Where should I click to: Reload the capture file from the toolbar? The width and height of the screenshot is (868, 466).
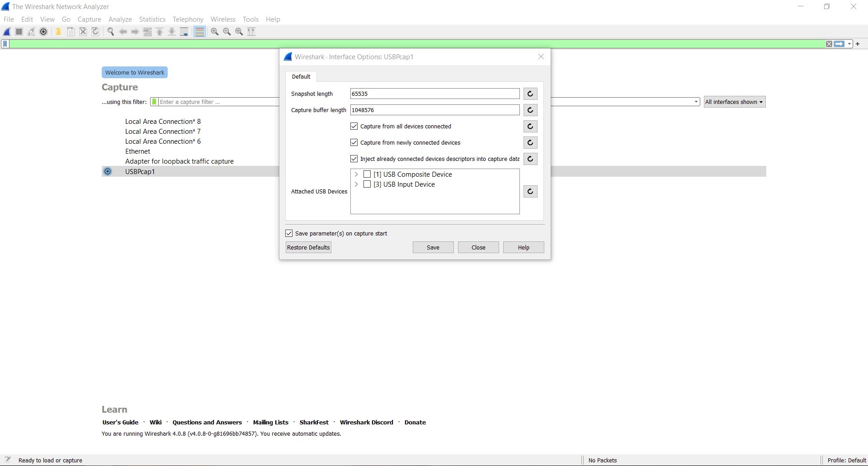95,32
